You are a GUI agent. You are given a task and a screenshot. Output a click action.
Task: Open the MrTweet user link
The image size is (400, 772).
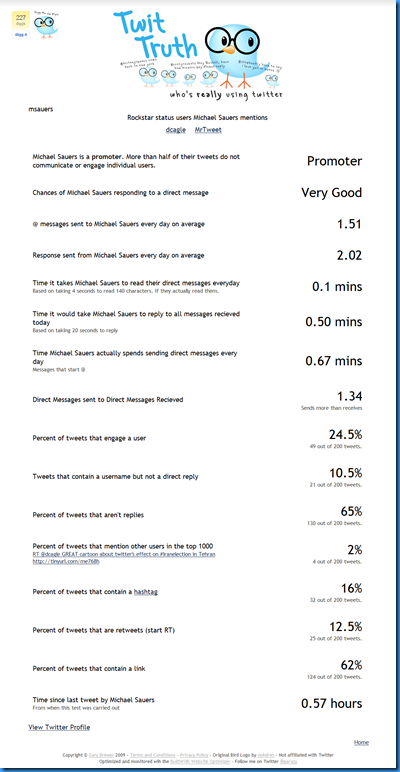point(208,130)
